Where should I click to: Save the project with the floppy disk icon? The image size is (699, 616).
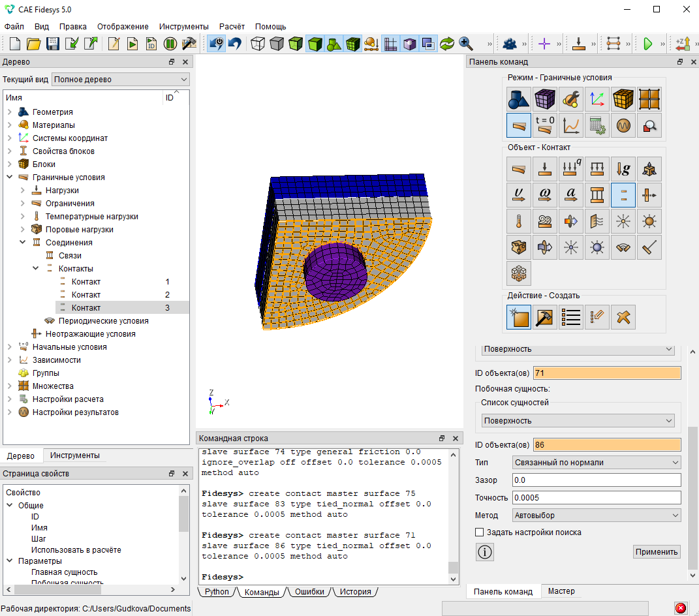(53, 44)
